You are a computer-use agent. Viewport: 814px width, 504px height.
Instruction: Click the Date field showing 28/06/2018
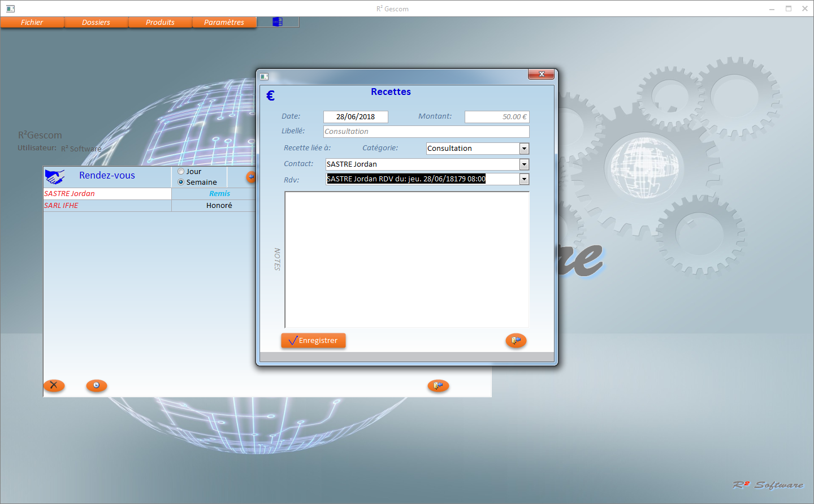(x=356, y=116)
